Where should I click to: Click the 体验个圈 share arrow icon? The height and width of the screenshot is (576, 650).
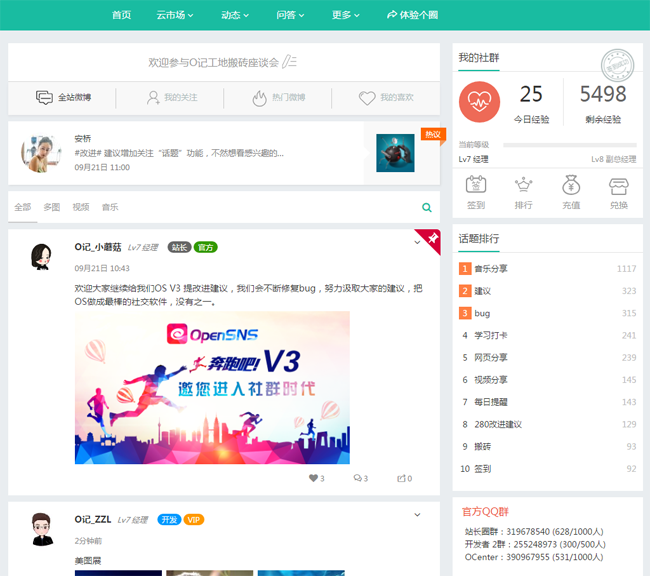pos(391,15)
